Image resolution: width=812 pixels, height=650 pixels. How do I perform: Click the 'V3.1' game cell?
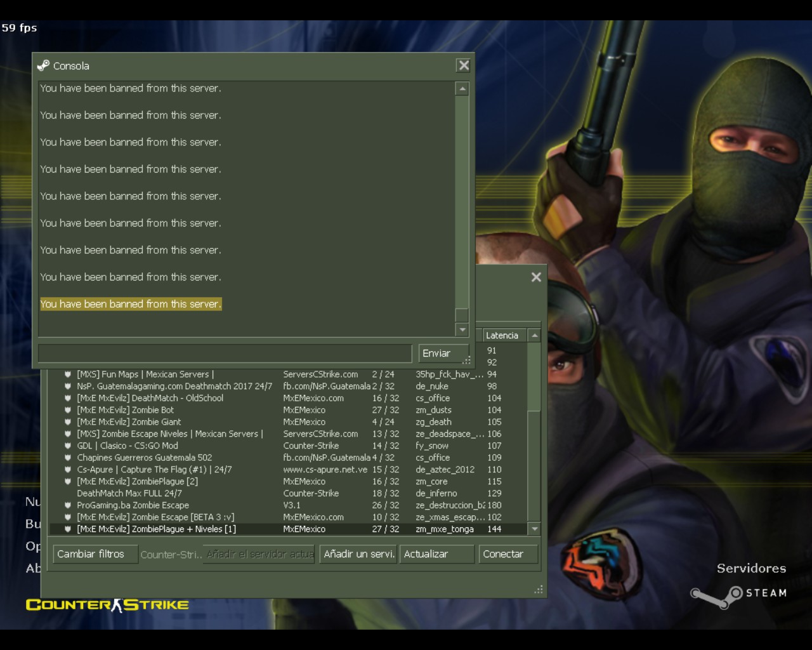(292, 505)
